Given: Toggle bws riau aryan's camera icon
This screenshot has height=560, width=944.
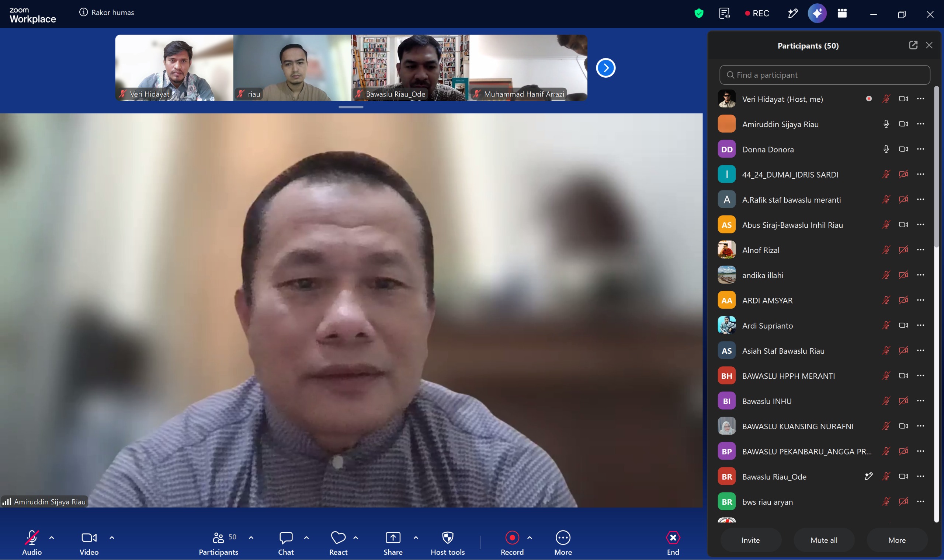Looking at the screenshot, I should (903, 501).
